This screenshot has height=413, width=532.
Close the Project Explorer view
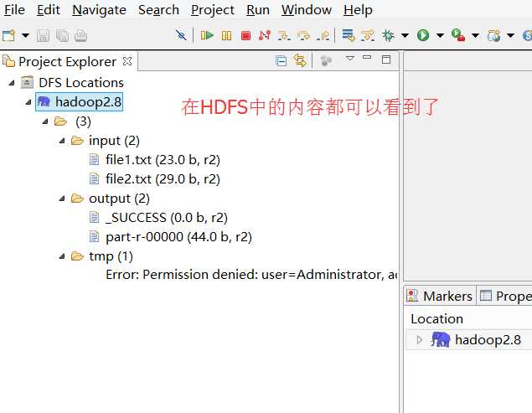tap(127, 61)
